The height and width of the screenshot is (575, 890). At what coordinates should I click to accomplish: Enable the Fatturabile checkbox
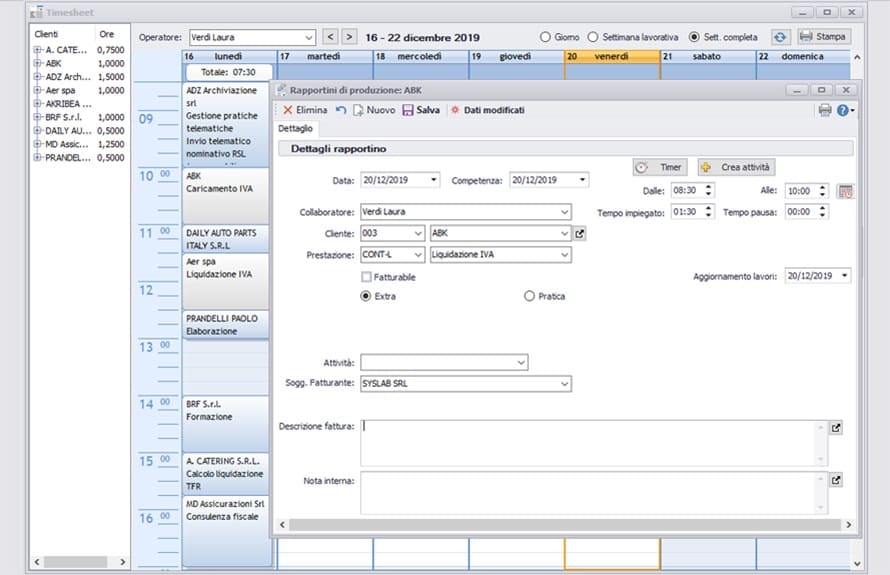point(366,277)
